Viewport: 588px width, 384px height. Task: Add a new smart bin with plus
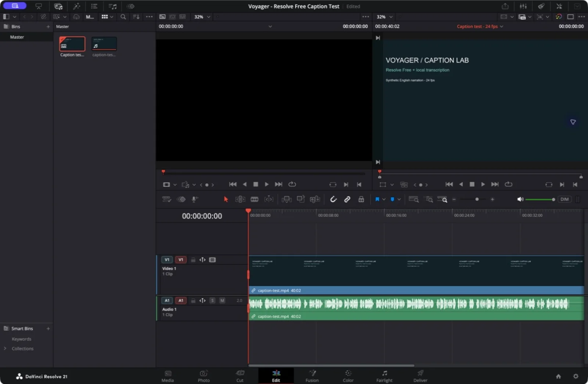[x=48, y=329]
